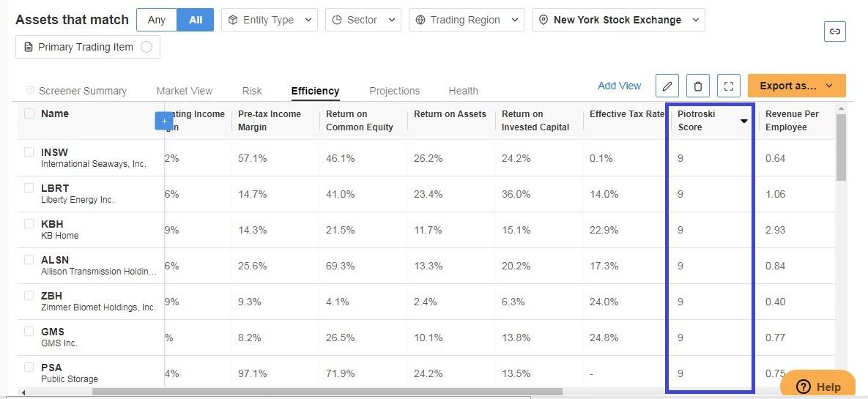Open the Help chat bubble
The height and width of the screenshot is (399, 868).
click(819, 387)
